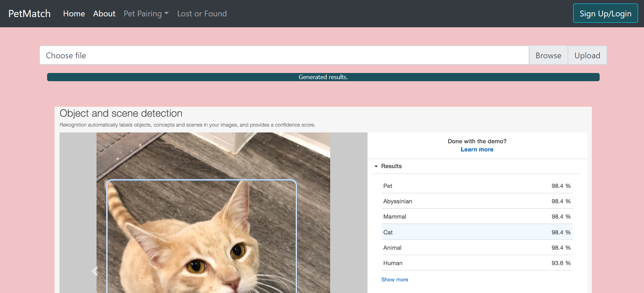Open the Lost or Found page
Screen dimensions: 644x293
(202, 14)
